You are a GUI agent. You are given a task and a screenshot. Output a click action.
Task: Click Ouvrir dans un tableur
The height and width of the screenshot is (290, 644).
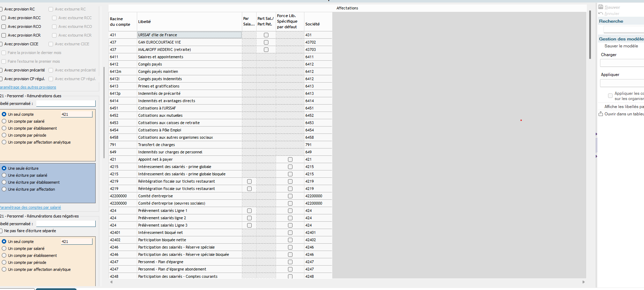coord(624,114)
